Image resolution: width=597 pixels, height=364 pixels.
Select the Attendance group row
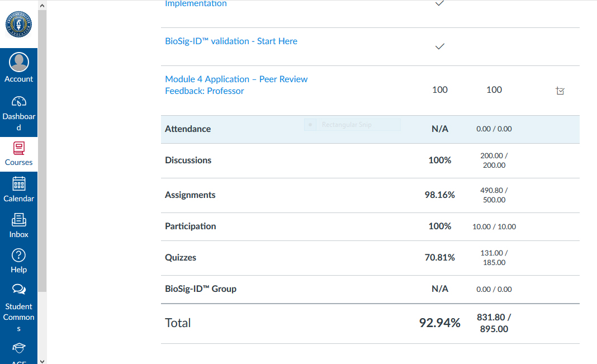click(x=370, y=129)
